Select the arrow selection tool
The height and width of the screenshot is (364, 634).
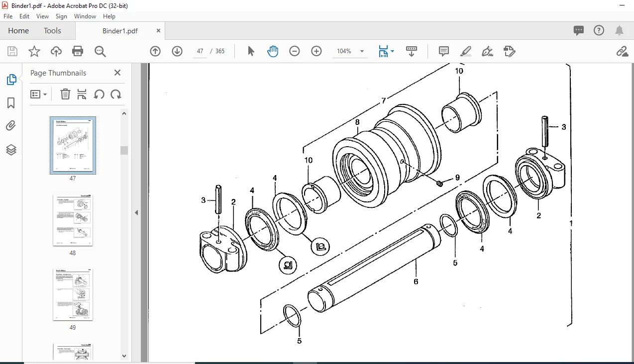(251, 51)
